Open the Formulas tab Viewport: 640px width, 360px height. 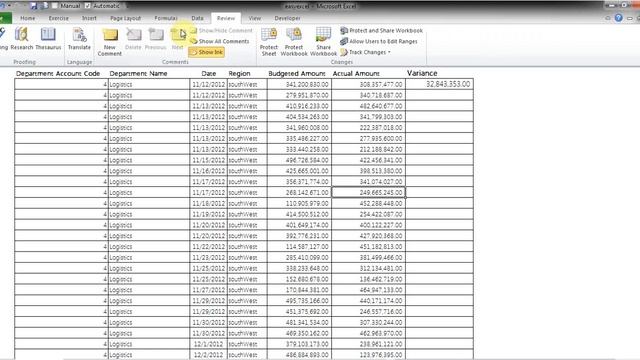[166, 18]
